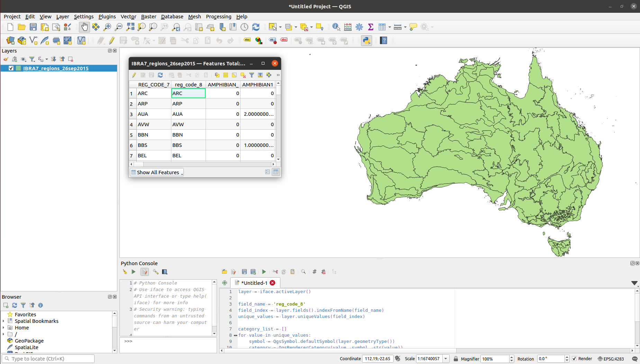
Task: Toggle visibility of IBRA7_regions_26sep2015 layer
Action: pyautogui.click(x=11, y=68)
